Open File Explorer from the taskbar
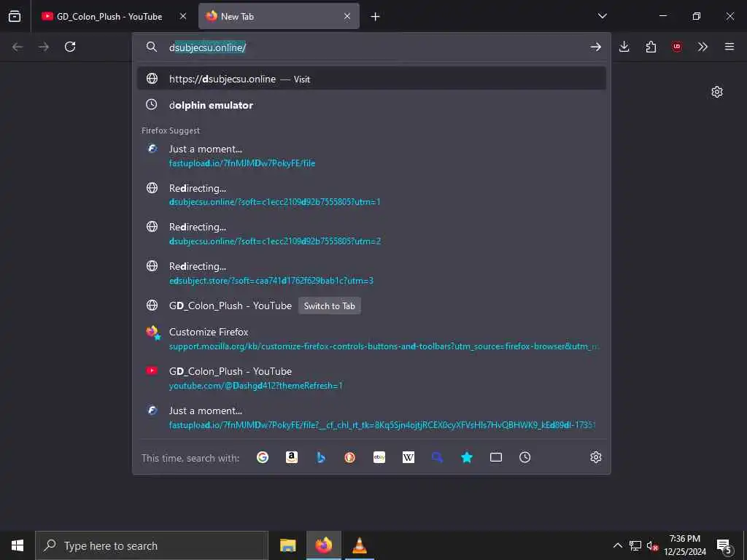 pos(287,545)
